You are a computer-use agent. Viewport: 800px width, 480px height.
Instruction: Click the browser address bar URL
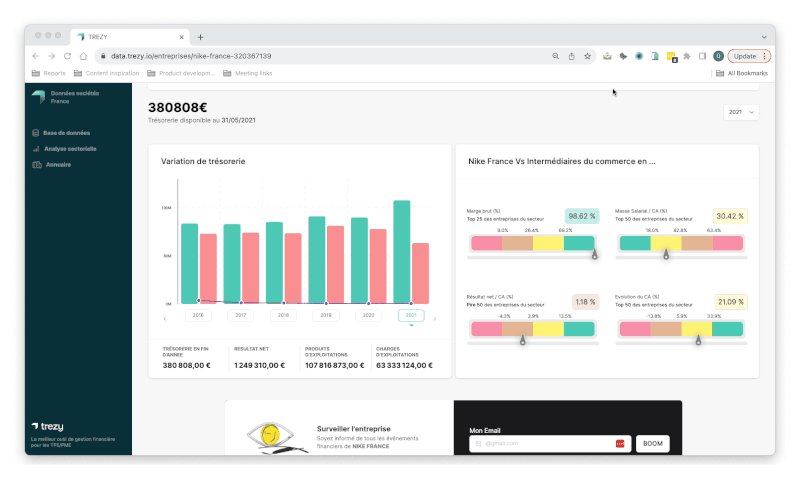click(x=191, y=56)
